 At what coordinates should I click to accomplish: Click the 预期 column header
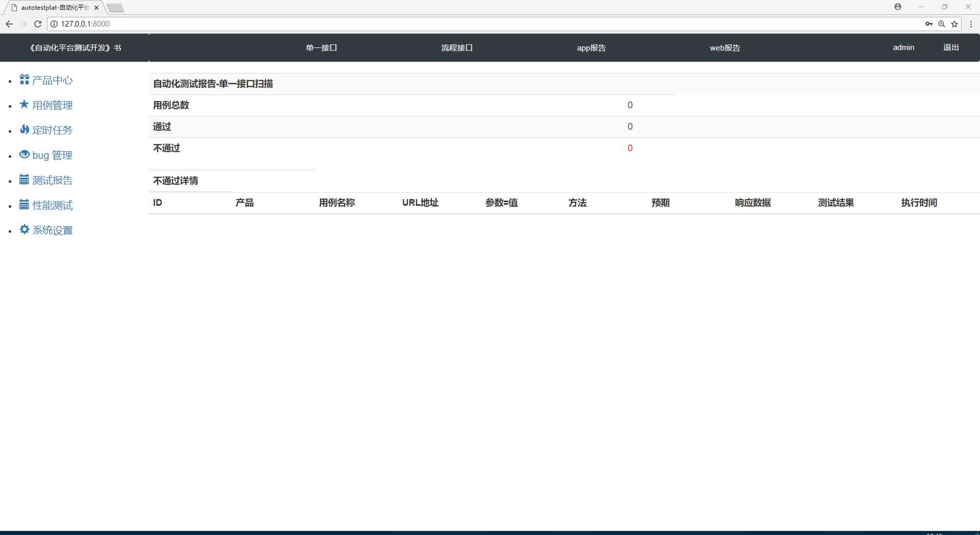coord(660,203)
